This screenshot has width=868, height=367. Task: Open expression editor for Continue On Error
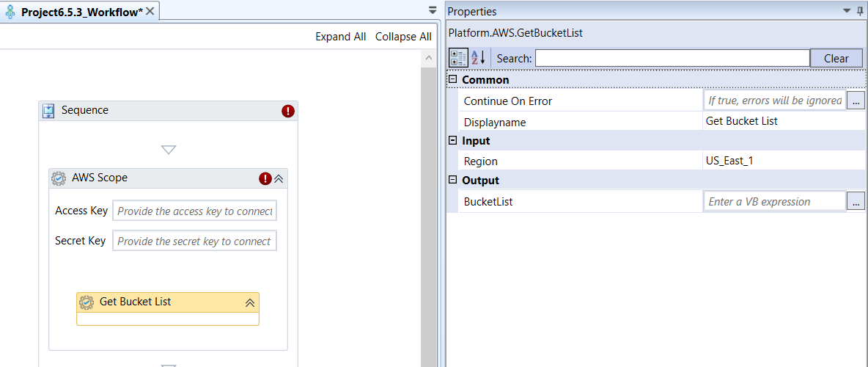point(856,101)
